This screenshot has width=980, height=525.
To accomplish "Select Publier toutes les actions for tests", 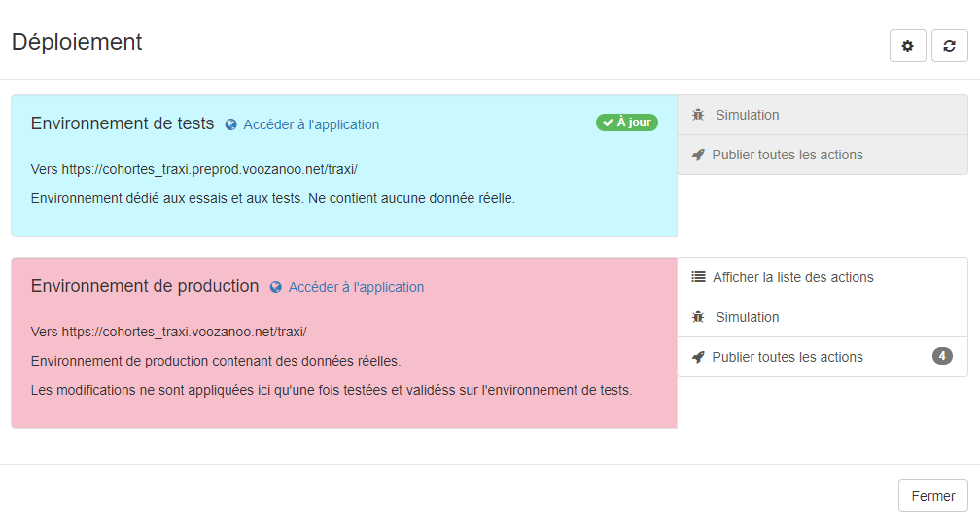I will [x=822, y=155].
